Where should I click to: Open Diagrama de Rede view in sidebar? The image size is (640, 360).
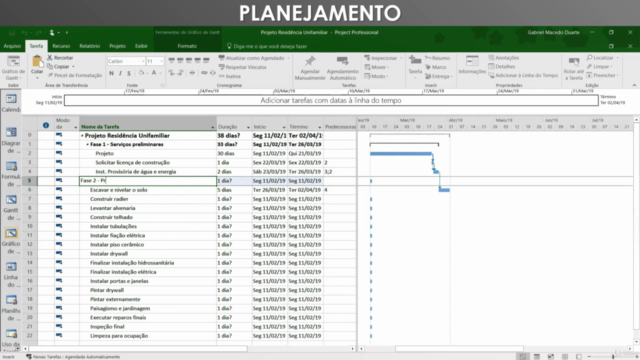point(11,140)
